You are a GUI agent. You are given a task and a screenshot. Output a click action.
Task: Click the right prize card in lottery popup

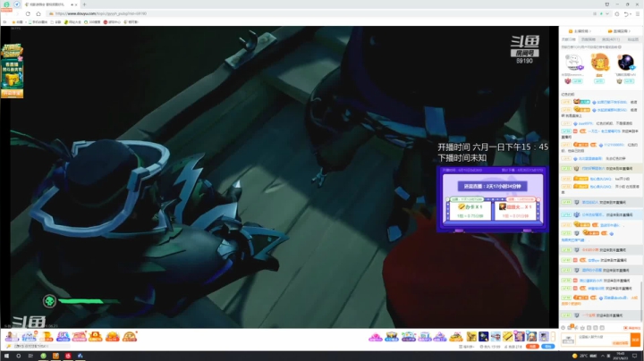point(515,209)
